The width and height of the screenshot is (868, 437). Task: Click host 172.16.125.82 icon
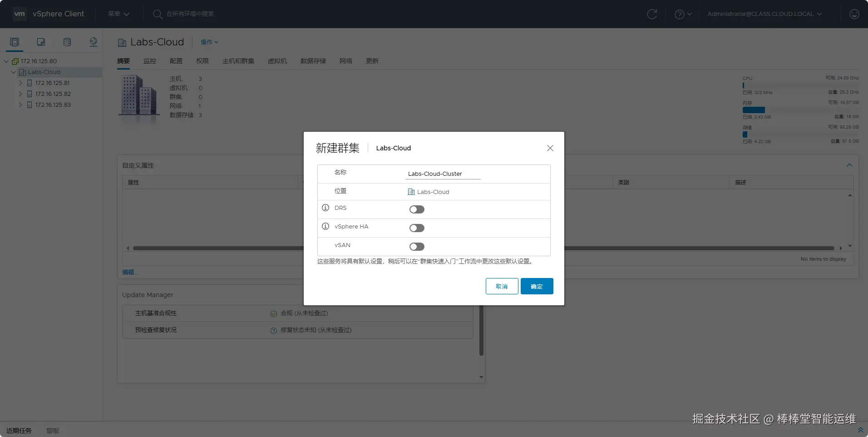coord(30,94)
